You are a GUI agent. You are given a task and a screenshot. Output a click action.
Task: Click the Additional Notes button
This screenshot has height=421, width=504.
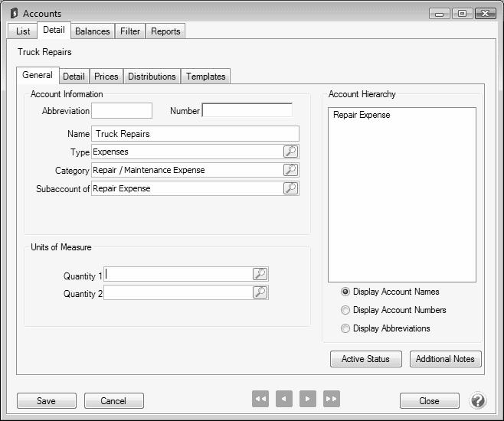pos(445,359)
